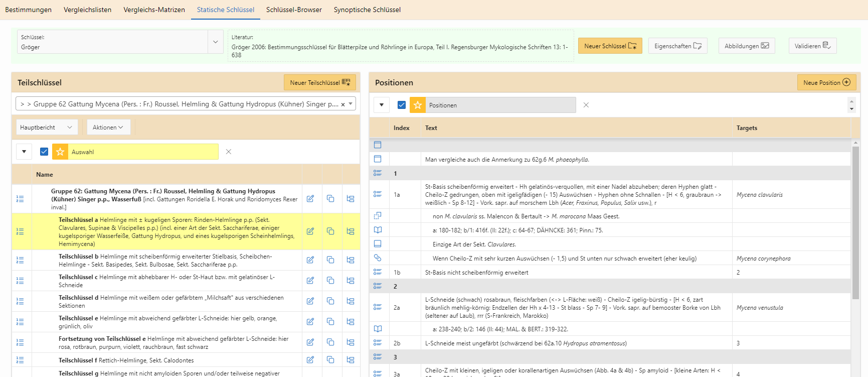Viewport: 868px width, 377px height.
Task: Click edit icon for Teilschlüssel a row
Action: coord(310,231)
